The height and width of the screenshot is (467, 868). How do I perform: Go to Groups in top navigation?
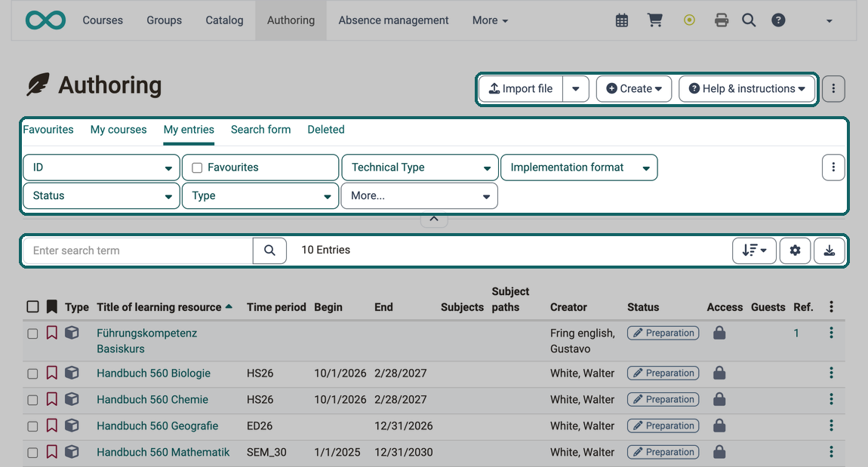pos(164,20)
